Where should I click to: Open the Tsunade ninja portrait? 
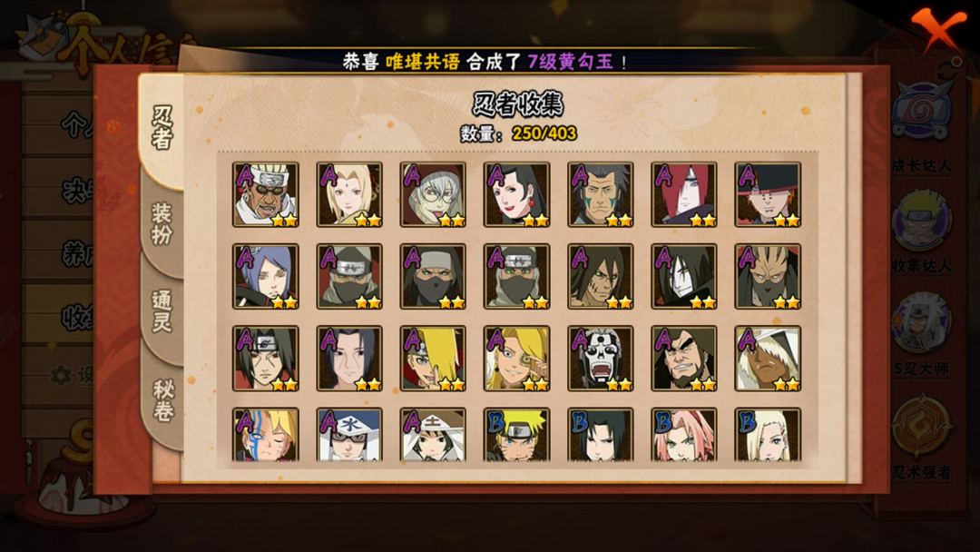349,194
